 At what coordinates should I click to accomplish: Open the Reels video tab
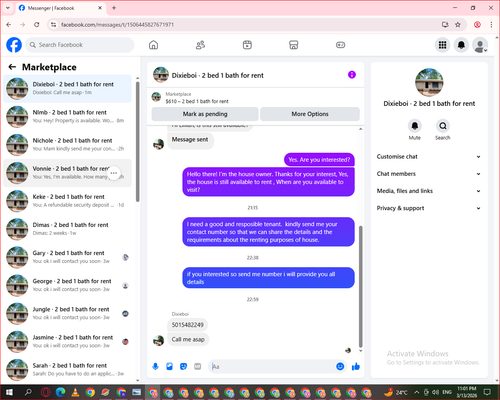point(247,45)
